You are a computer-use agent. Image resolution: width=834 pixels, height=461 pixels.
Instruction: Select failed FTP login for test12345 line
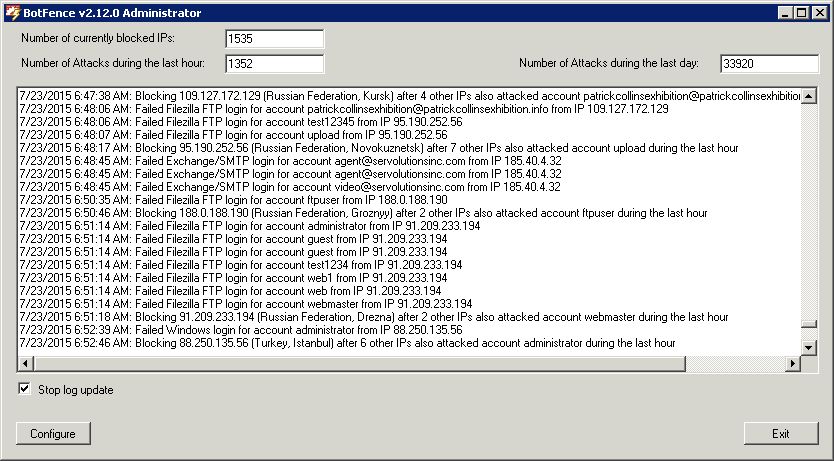[241, 122]
